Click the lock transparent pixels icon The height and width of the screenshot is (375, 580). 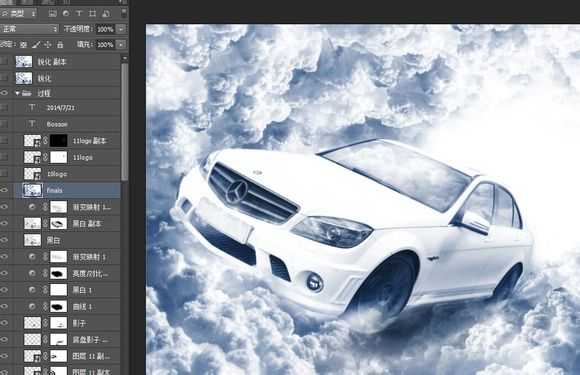23,45
